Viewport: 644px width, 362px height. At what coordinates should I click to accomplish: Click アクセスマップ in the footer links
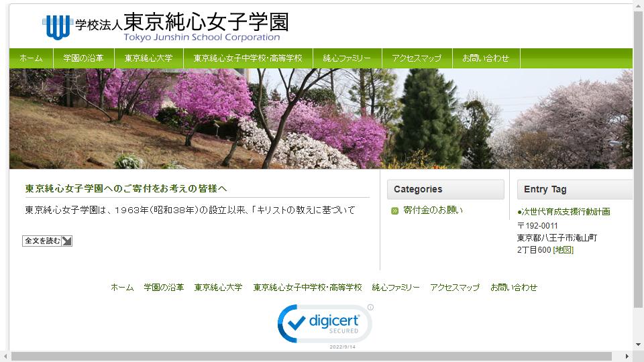[x=455, y=288]
